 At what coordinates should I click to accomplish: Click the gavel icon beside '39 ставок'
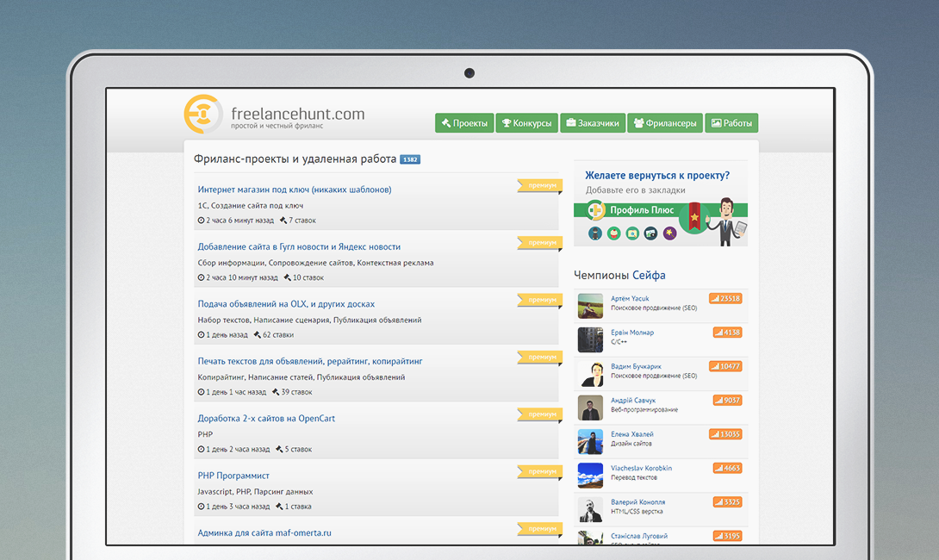click(276, 392)
